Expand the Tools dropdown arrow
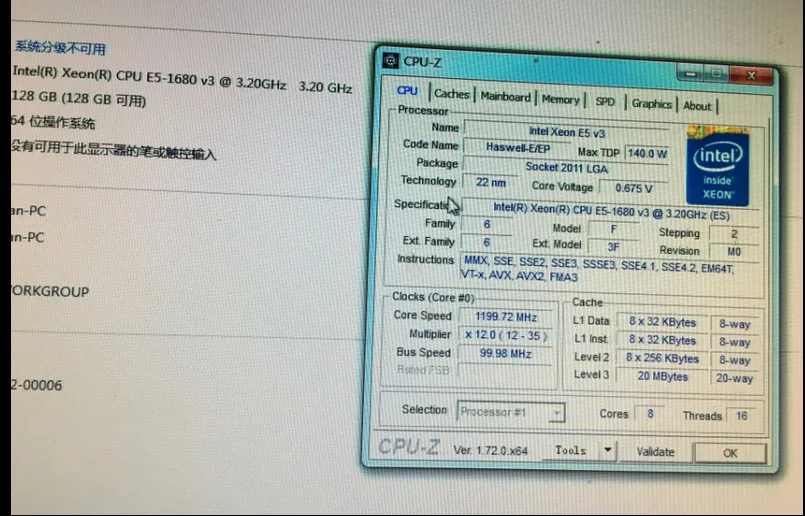 click(x=608, y=450)
